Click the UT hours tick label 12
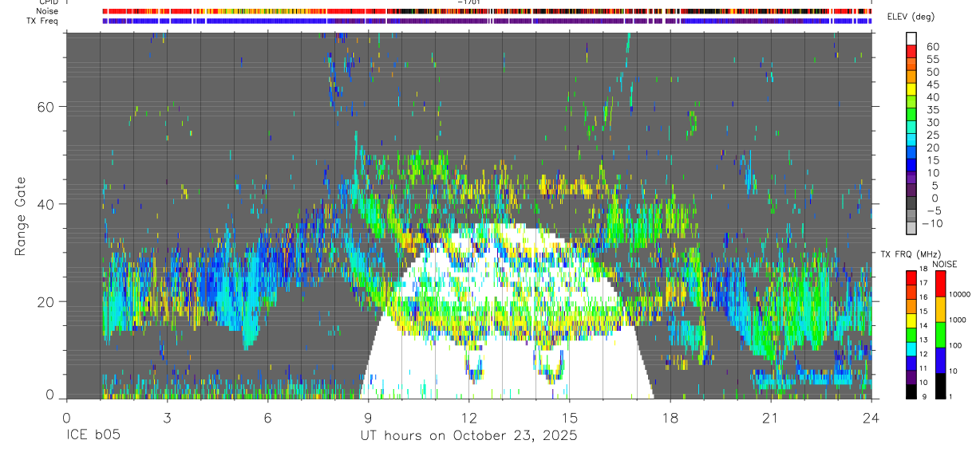The image size is (980, 452). coord(468,418)
